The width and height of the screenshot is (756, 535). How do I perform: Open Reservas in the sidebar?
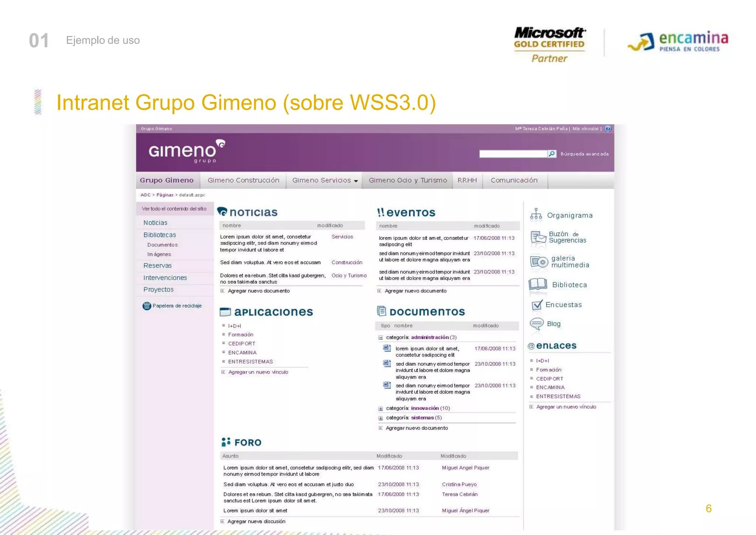pos(158,266)
